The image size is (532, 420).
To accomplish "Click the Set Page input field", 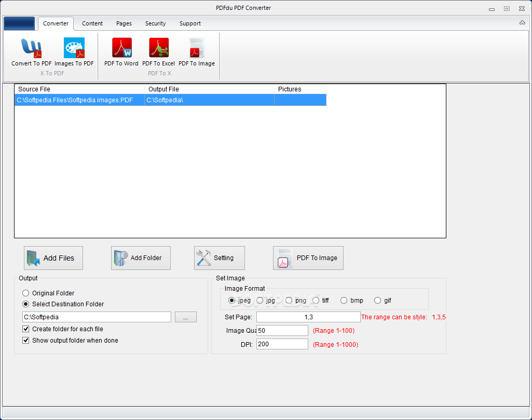I will [308, 317].
